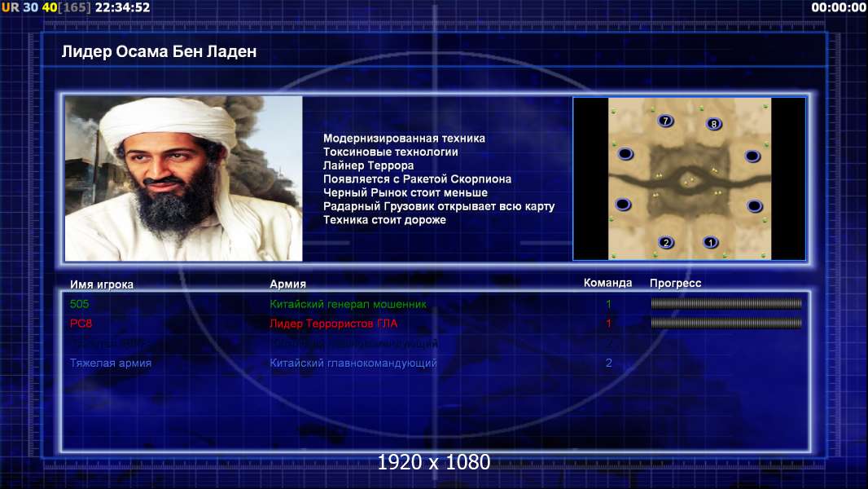Viewport: 868px width, 489px height.
Task: Click the 00:00:00 timer at top right
Action: 838,7
